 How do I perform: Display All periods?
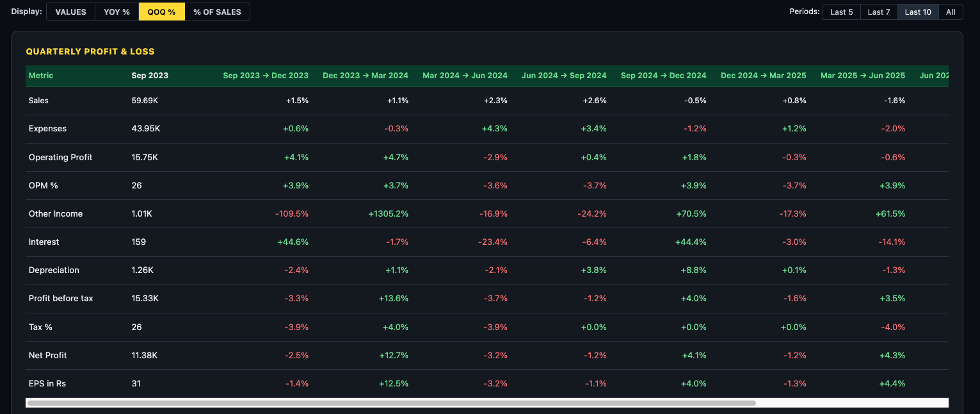[x=951, y=11]
